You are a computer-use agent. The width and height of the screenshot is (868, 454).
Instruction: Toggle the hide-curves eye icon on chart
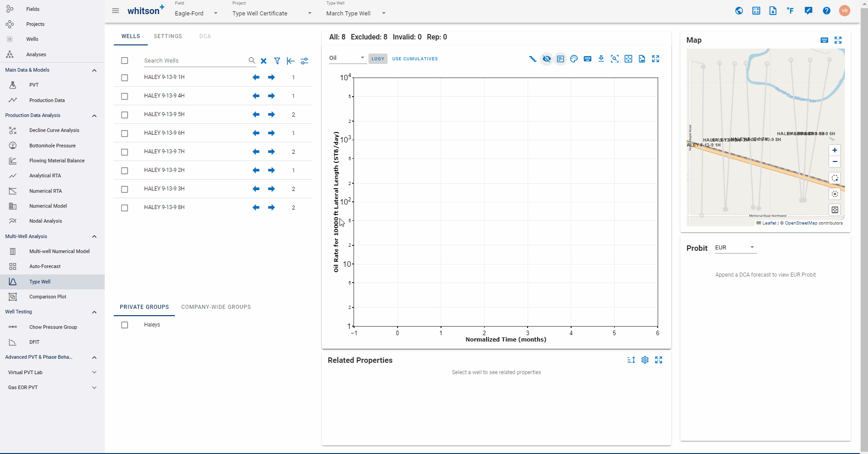pyautogui.click(x=547, y=59)
